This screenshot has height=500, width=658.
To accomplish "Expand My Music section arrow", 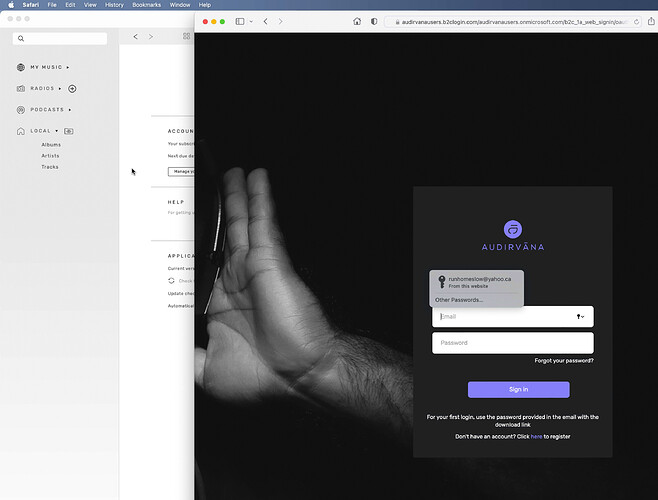I will pos(68,67).
